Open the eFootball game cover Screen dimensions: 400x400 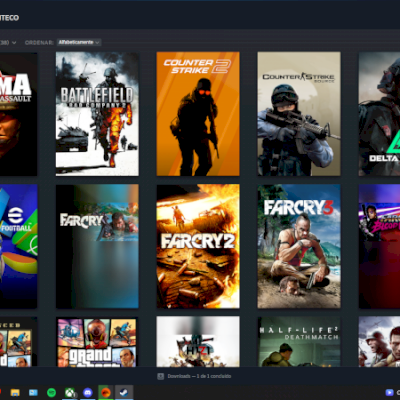[18, 246]
